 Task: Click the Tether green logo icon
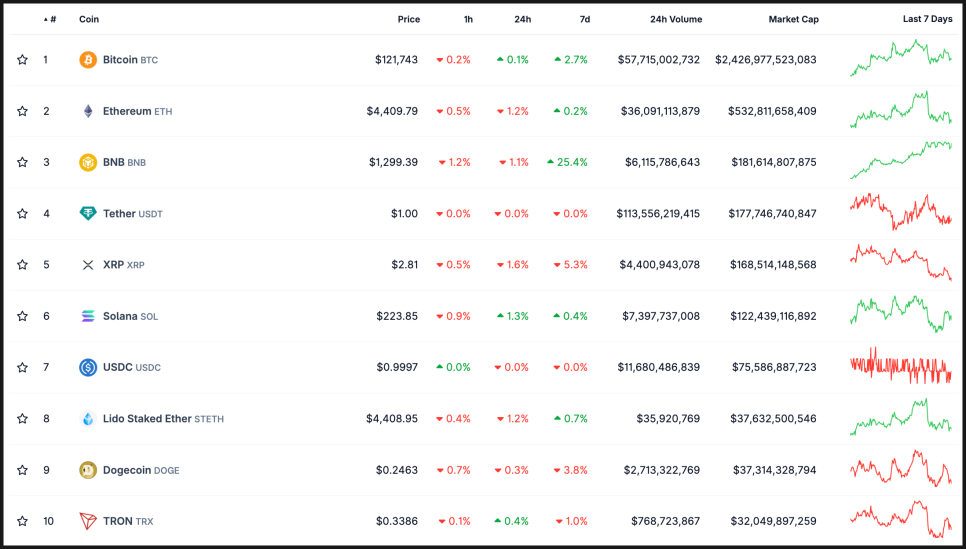[x=88, y=214]
